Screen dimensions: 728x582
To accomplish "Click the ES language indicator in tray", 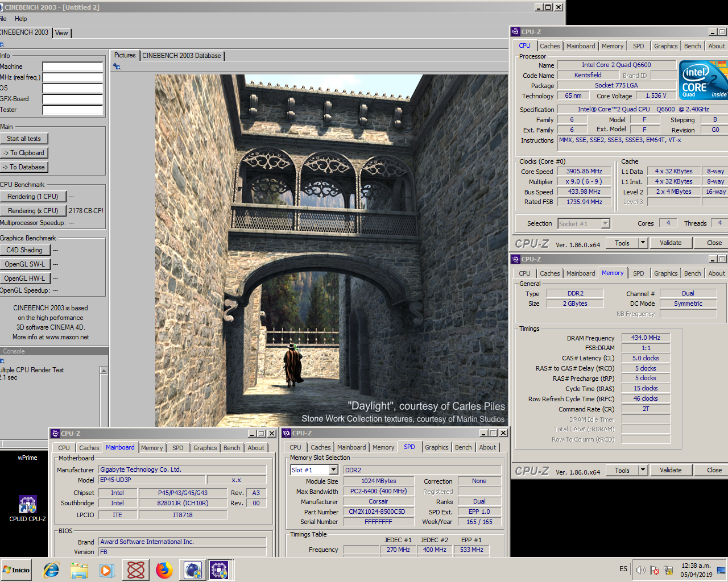I will click(623, 569).
